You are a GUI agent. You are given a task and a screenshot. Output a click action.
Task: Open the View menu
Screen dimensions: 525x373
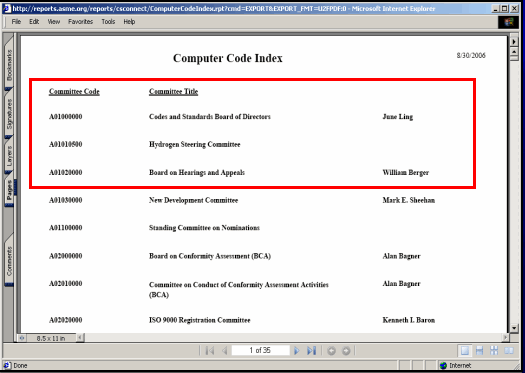tap(54, 22)
